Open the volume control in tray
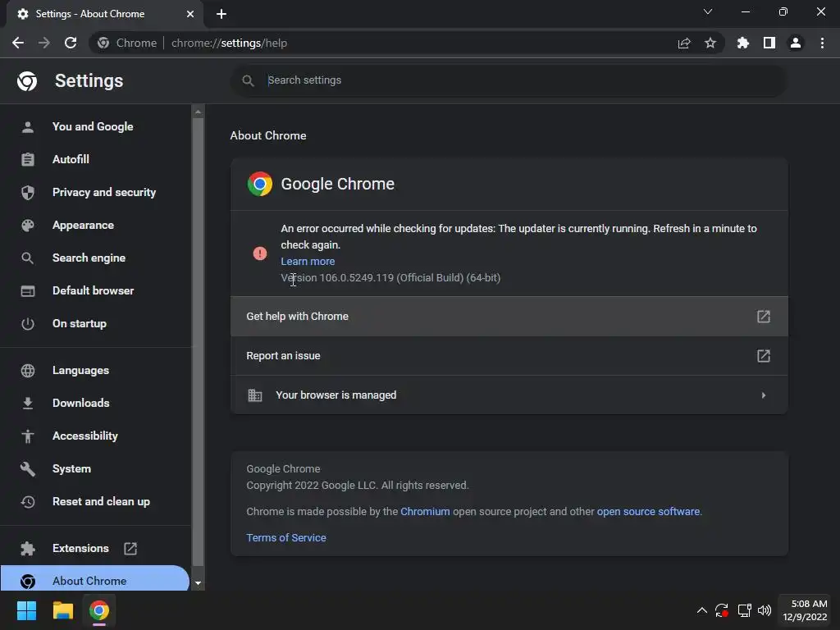The height and width of the screenshot is (630, 840). (765, 610)
